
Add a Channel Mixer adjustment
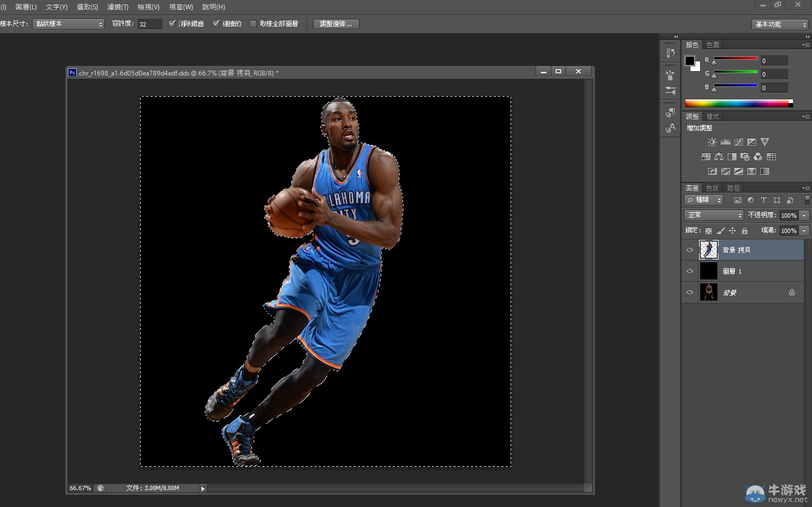(x=758, y=156)
